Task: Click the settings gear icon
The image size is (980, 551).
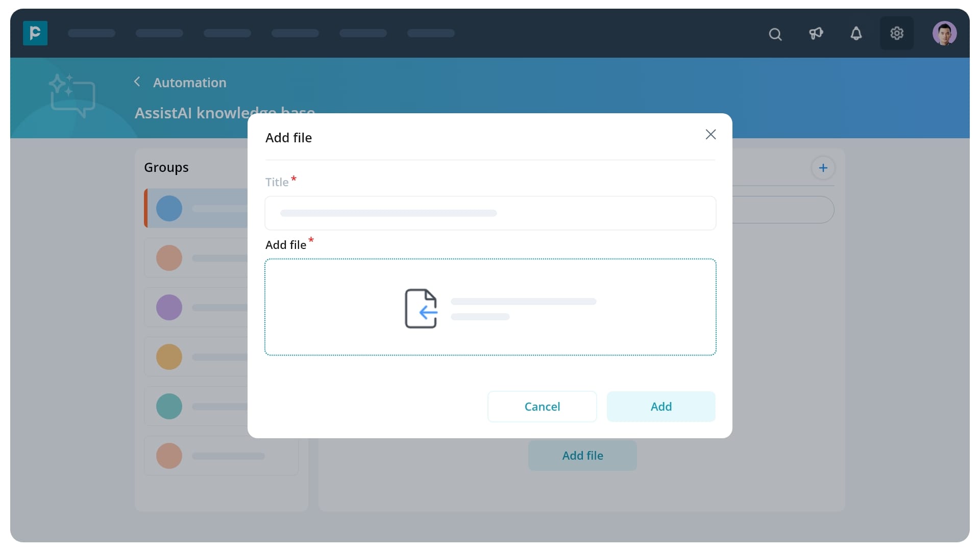Action: coord(896,34)
